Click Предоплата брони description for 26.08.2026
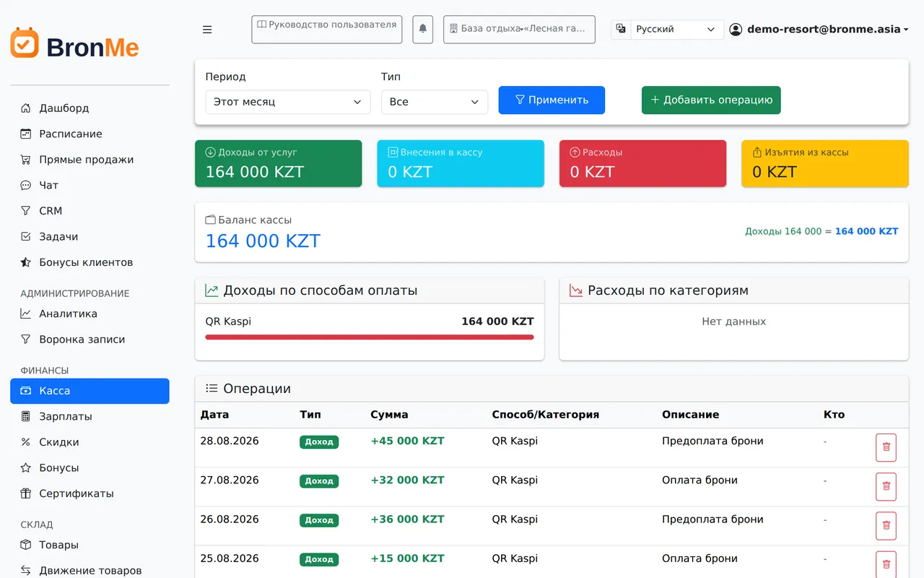Image resolution: width=924 pixels, height=578 pixels. (712, 519)
